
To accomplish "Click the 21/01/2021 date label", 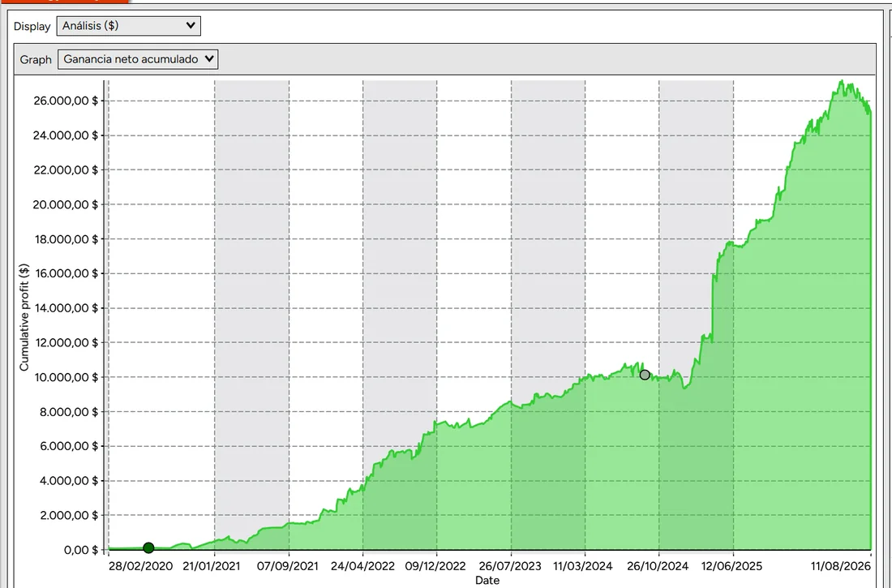I will click(x=212, y=566).
